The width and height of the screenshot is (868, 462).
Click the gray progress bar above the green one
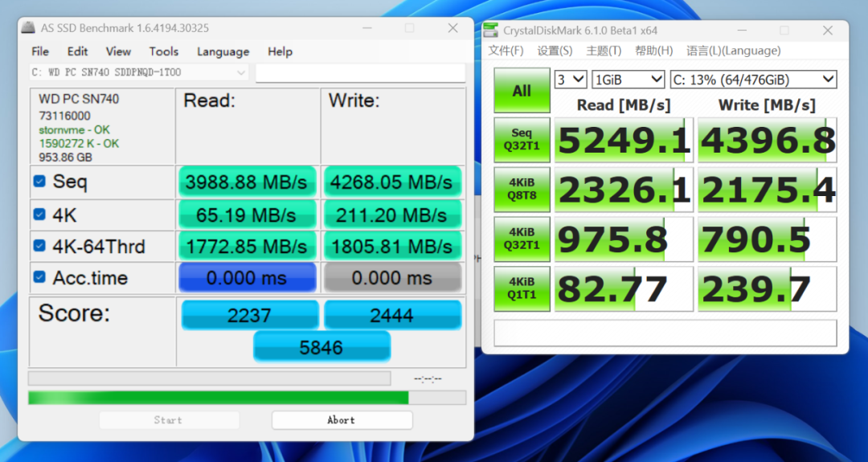click(209, 378)
